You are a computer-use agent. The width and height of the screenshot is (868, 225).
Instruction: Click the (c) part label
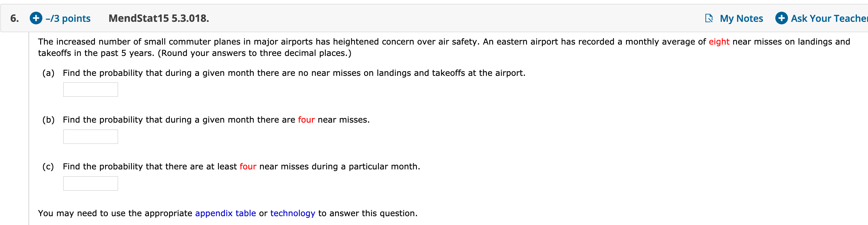pyautogui.click(x=48, y=167)
